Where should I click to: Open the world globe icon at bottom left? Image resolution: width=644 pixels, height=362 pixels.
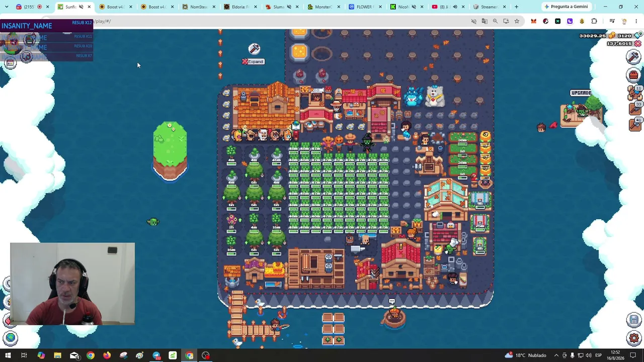point(10,338)
